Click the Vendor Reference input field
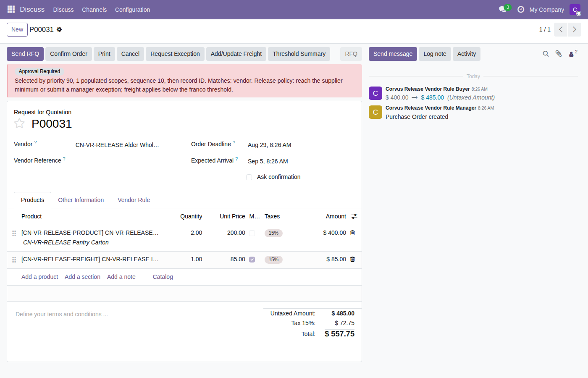This screenshot has height=378, width=588. [126, 160]
